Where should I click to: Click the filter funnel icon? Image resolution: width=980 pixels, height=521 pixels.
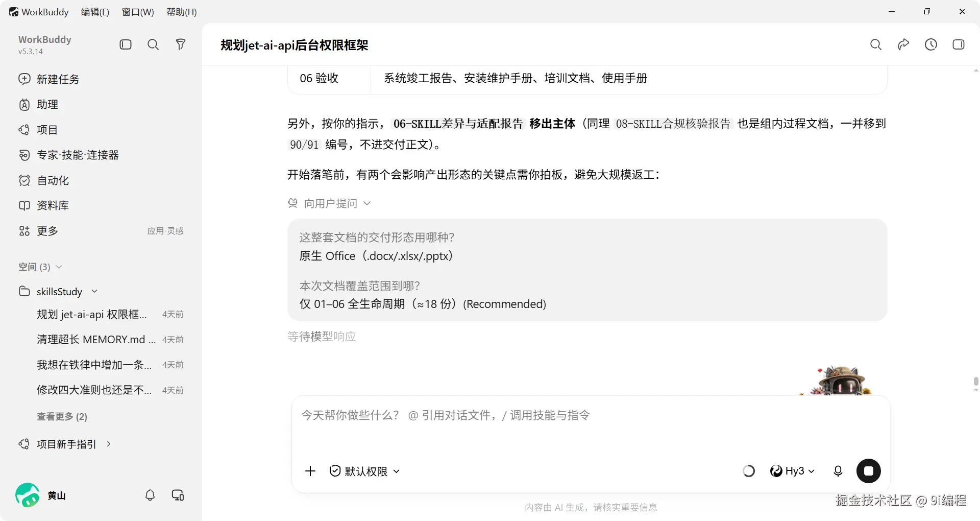181,44
